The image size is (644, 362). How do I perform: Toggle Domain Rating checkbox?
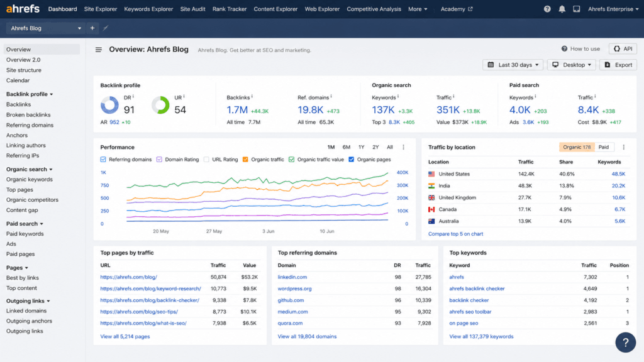click(159, 159)
